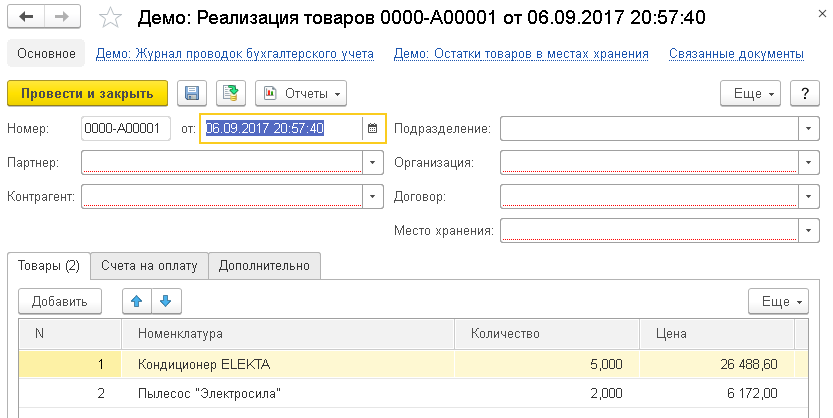Viewport: 833px width, 418px height.
Task: Click the Номер input field
Action: click(126, 128)
